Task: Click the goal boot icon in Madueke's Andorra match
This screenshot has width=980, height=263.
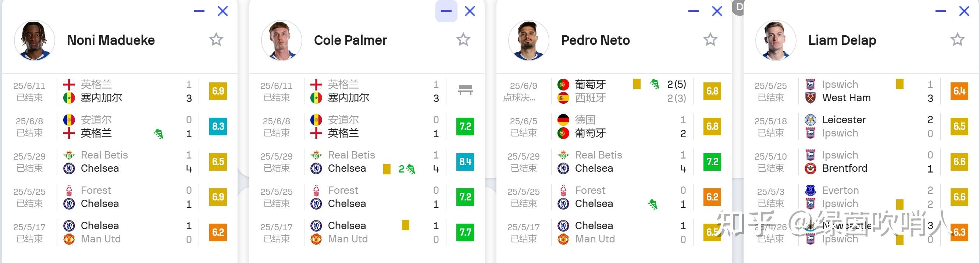Action: point(158,134)
